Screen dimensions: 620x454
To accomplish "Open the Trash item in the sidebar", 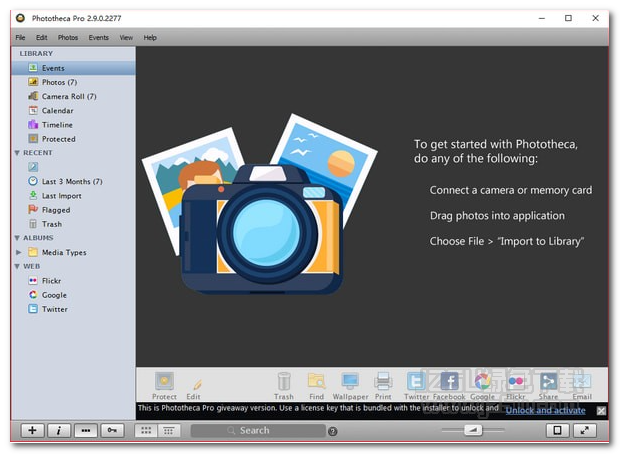I will 74,224.
